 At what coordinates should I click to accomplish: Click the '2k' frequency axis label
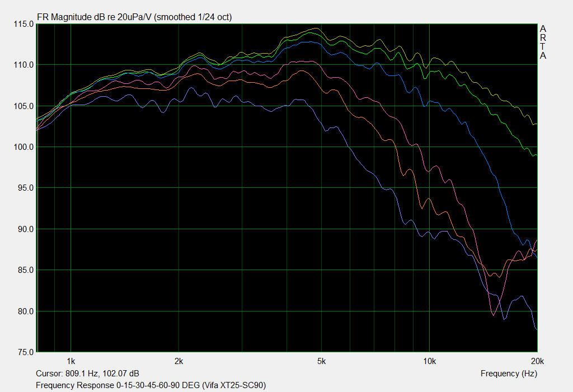pos(179,361)
